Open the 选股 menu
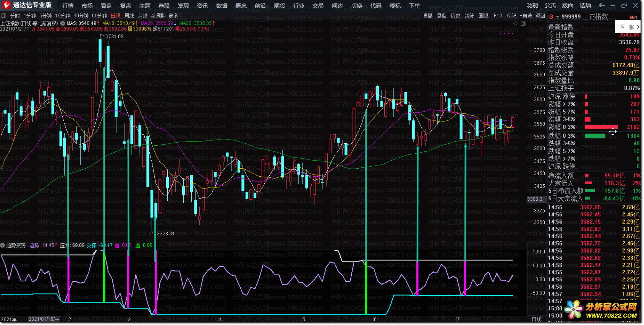The height and width of the screenshot is (325, 644). click(164, 6)
